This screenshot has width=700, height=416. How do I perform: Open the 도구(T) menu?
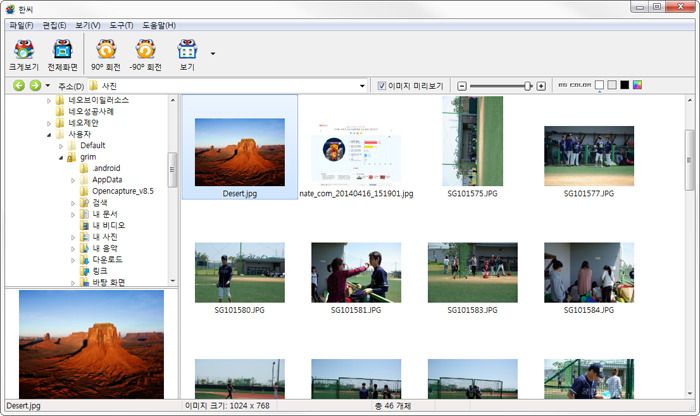pos(121,25)
